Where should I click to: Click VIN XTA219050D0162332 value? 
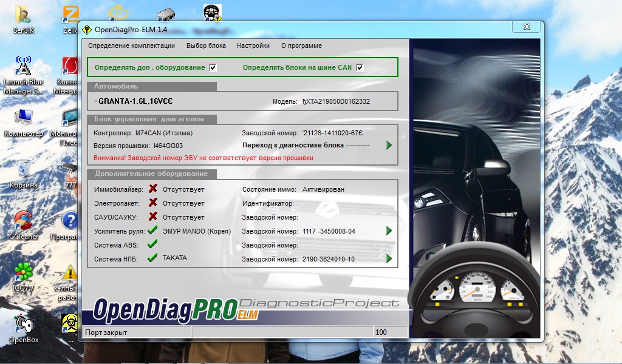coord(336,101)
